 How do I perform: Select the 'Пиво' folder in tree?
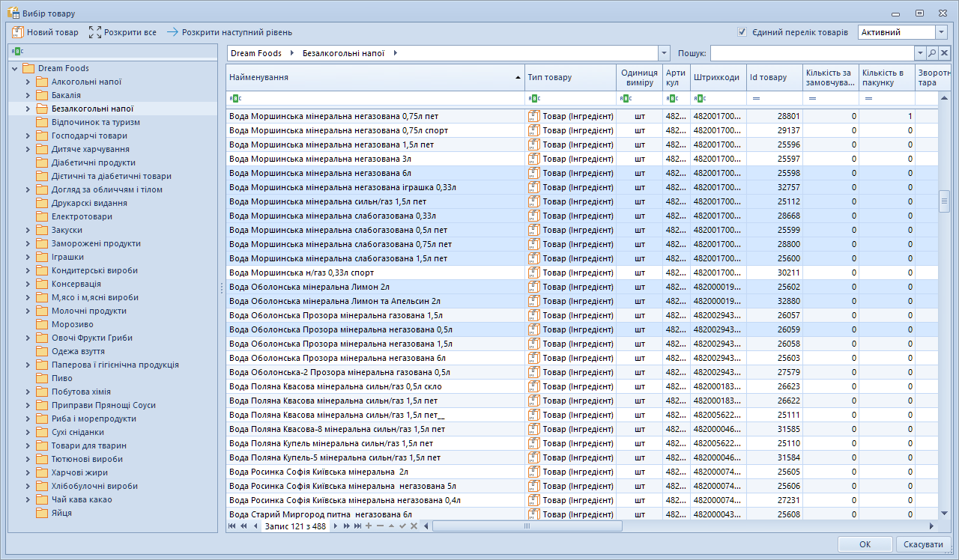point(61,378)
